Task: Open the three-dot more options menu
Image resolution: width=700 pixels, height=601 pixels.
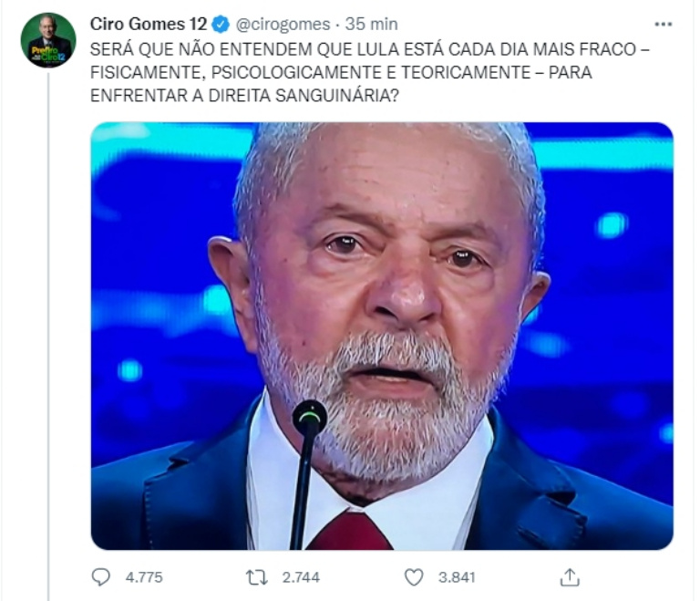Action: [x=664, y=23]
